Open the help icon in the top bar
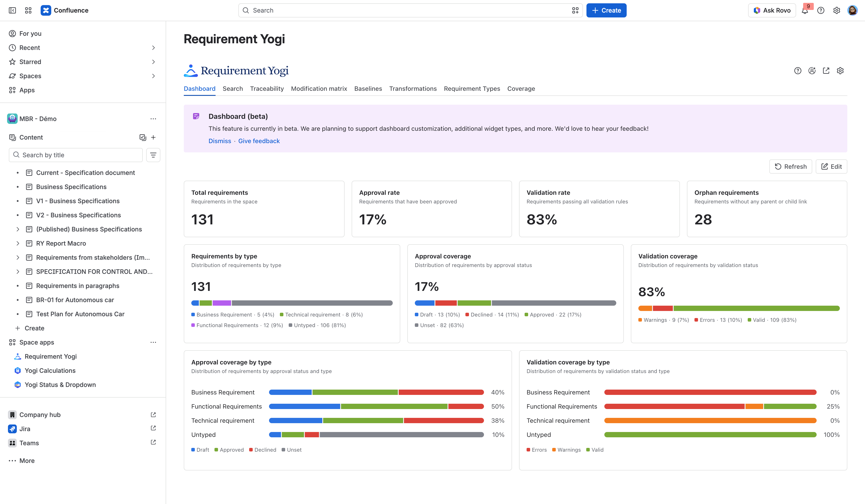 tap(821, 10)
